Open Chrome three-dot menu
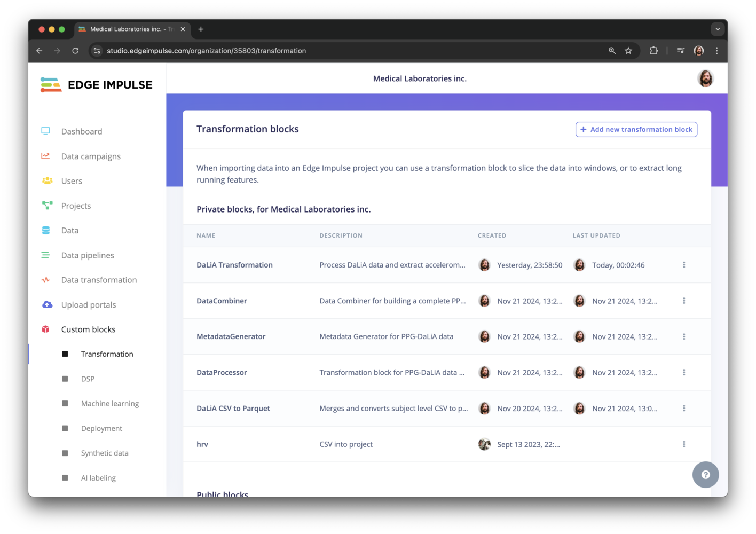The width and height of the screenshot is (756, 534). pos(716,51)
